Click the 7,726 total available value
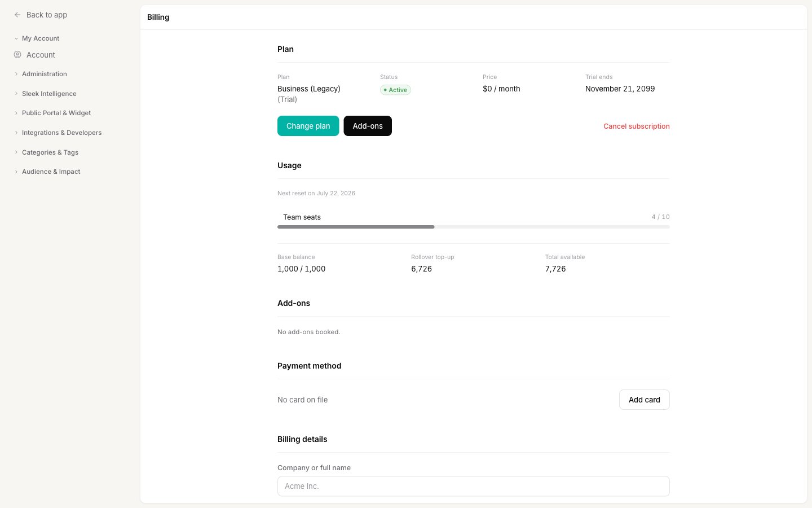Image resolution: width=812 pixels, height=508 pixels. [555, 269]
